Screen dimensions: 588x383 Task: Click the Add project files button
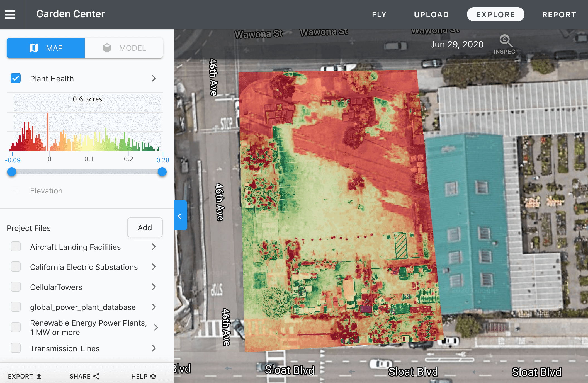(x=145, y=227)
